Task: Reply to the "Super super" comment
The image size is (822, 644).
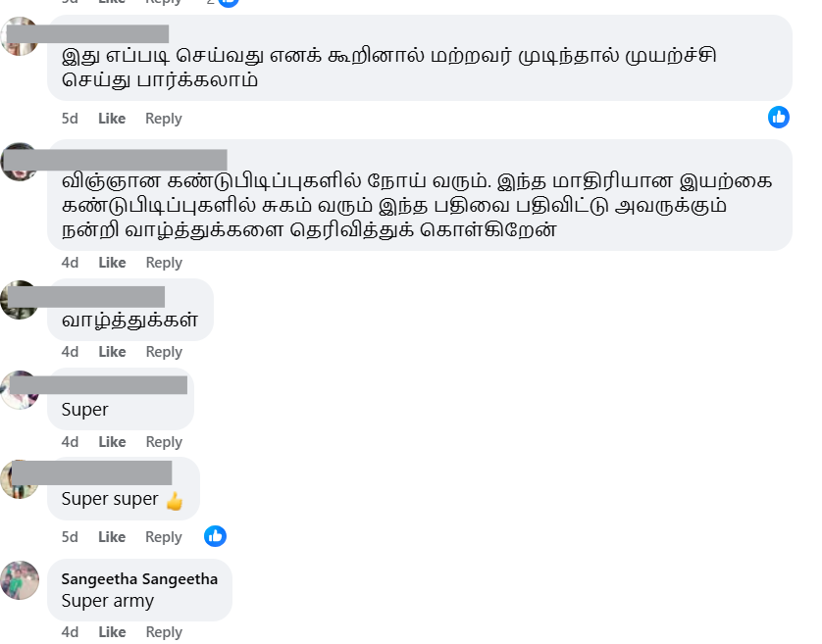Action: 164,537
